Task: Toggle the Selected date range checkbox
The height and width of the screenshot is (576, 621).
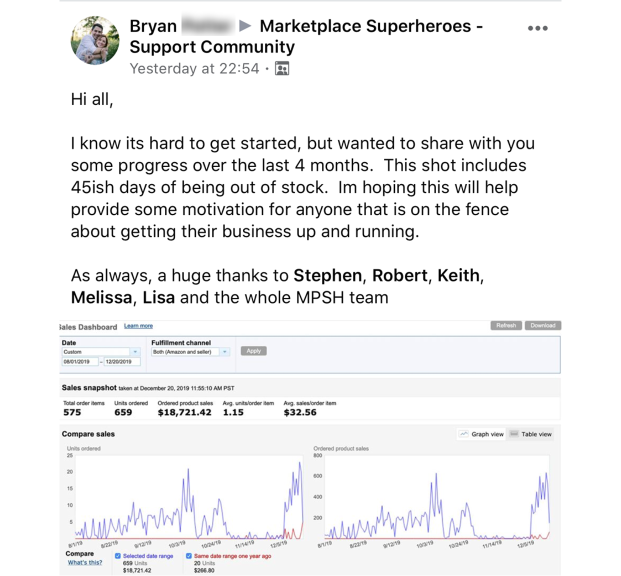Action: coord(118,556)
